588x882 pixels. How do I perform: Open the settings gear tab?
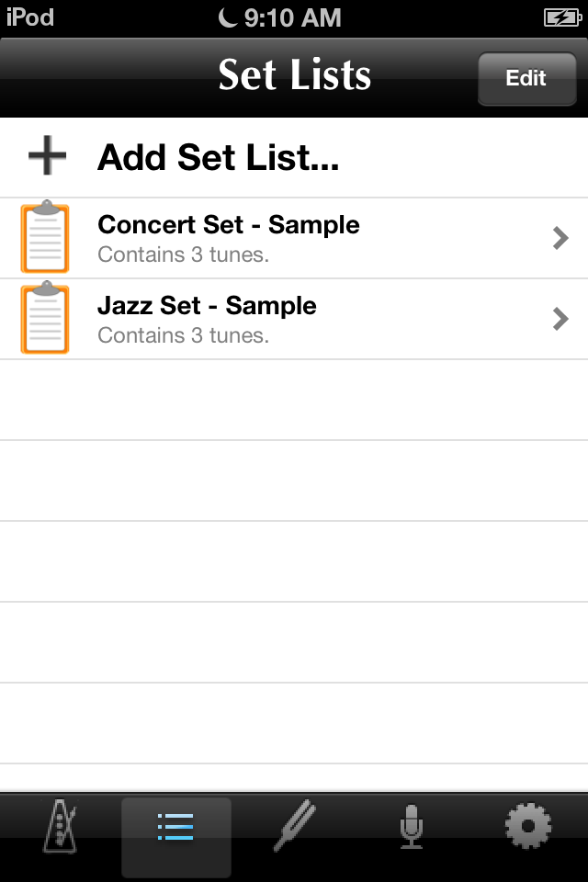[527, 826]
